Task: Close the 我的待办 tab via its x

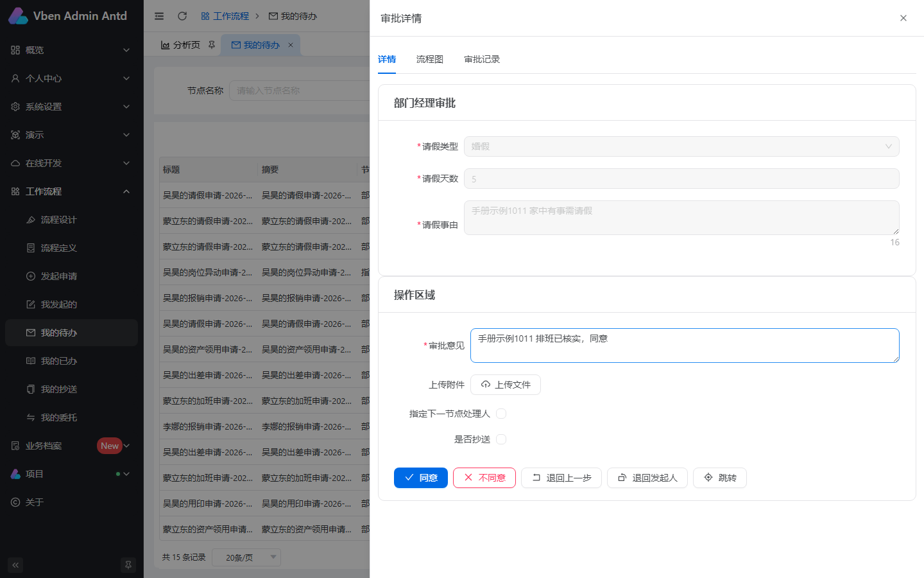Action: (291, 45)
